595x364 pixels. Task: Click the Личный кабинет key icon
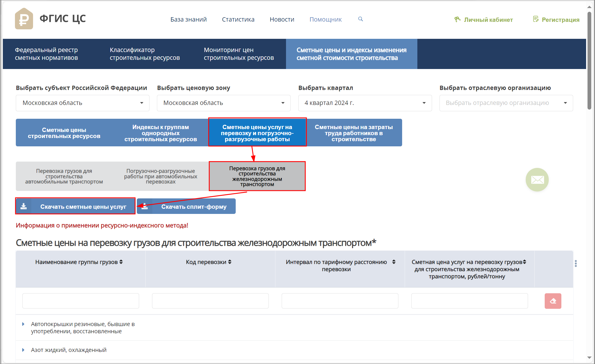click(457, 19)
